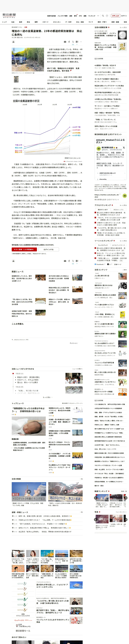Share article on X from top bar
The height and width of the screenshot is (644, 129).
pyautogui.click(x=73, y=42)
